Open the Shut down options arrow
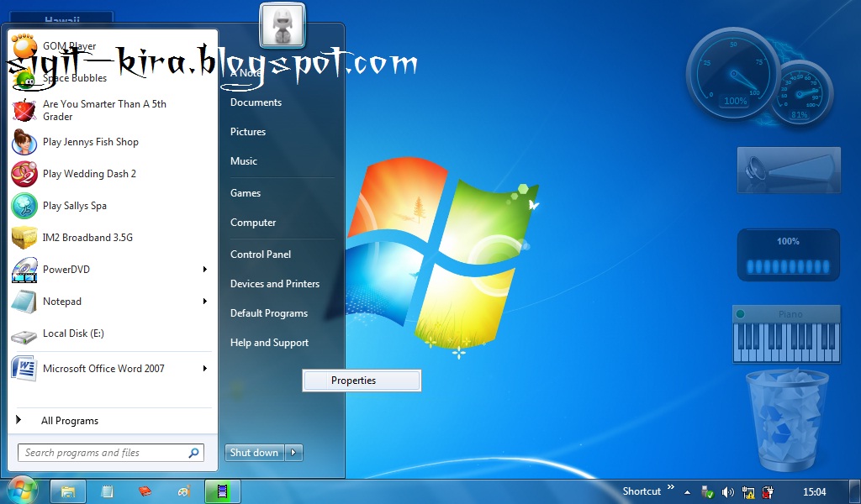Viewport: 861px width, 504px height. tap(293, 453)
